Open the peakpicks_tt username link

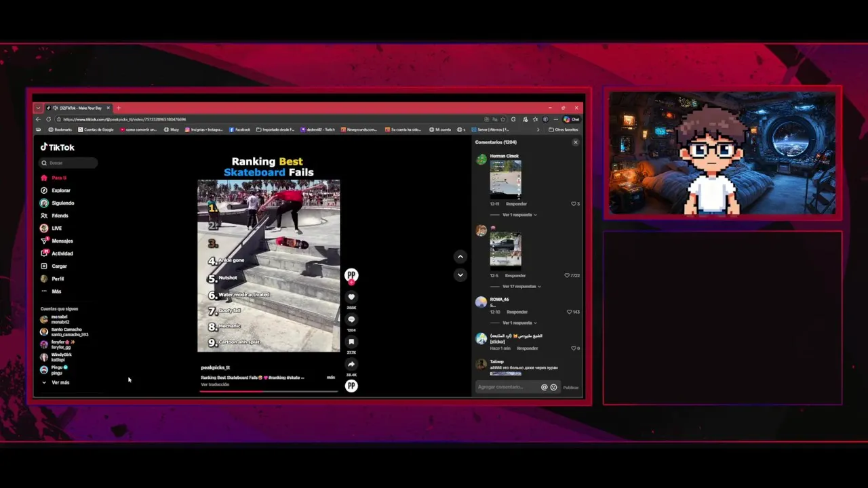215,367
